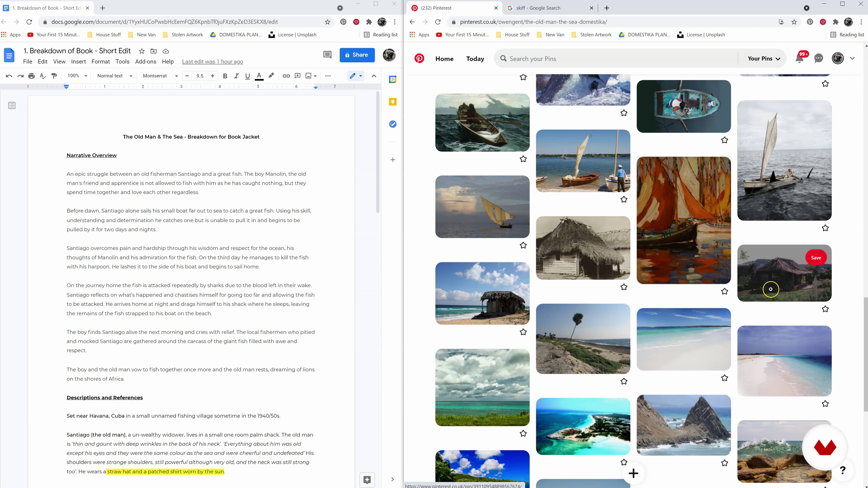Click Redo in Google Docs toolbar

(20, 76)
